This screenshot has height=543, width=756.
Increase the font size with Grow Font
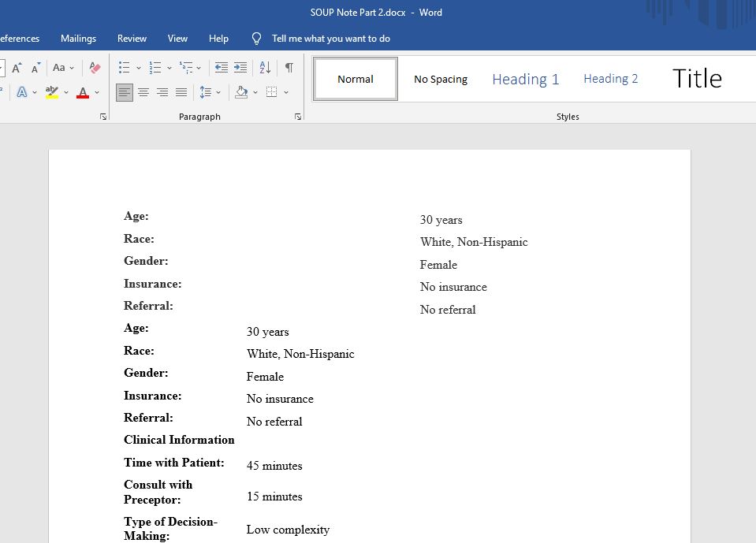[x=17, y=68]
